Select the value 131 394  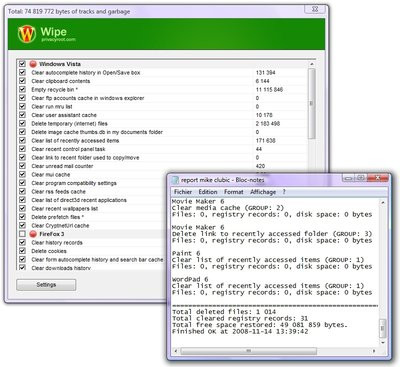pos(265,72)
